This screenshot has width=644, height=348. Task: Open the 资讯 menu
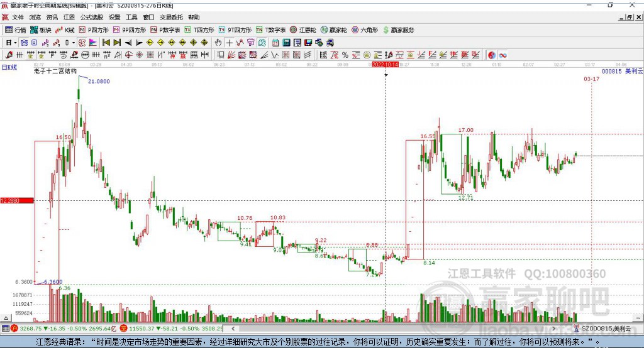[52, 17]
